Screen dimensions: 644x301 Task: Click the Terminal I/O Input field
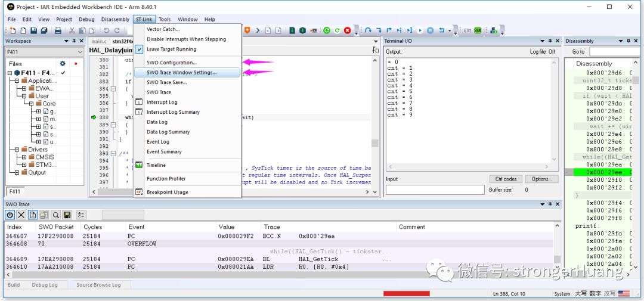click(435, 190)
